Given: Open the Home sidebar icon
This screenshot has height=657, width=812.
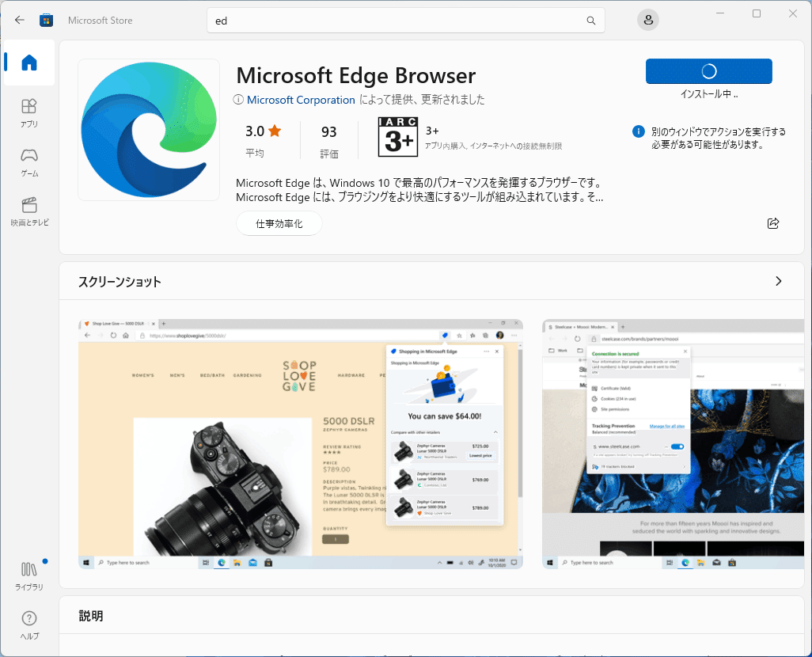Looking at the screenshot, I should click(x=29, y=63).
